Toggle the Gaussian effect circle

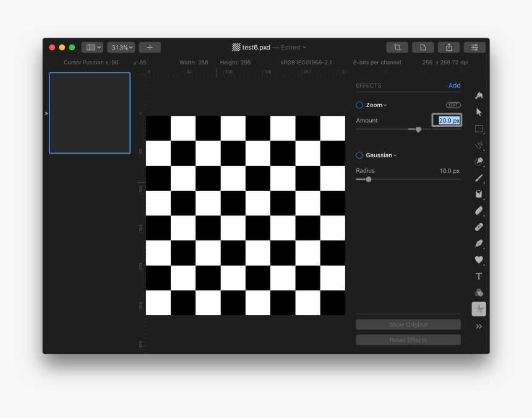pyautogui.click(x=359, y=155)
